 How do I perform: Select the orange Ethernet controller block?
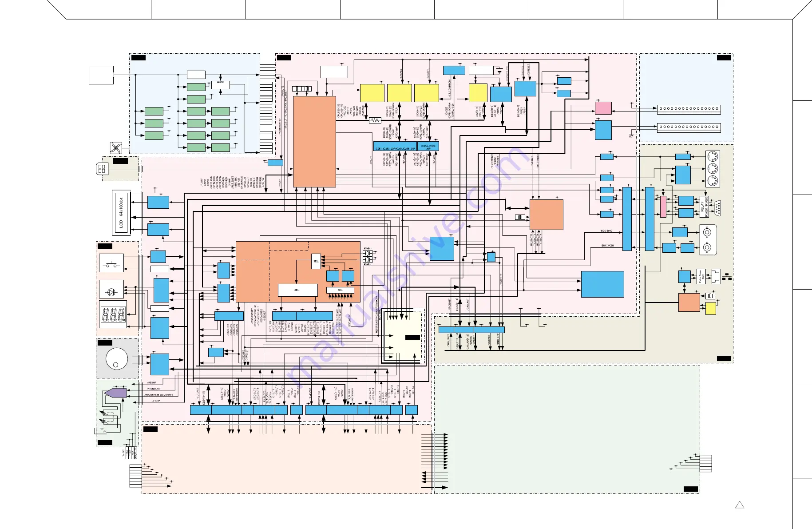tap(689, 302)
